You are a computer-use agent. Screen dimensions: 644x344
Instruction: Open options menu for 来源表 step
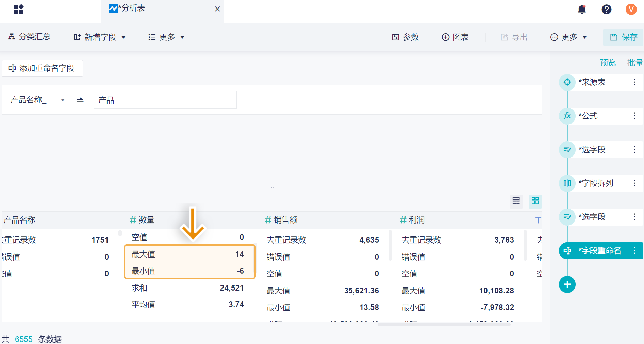pyautogui.click(x=634, y=82)
